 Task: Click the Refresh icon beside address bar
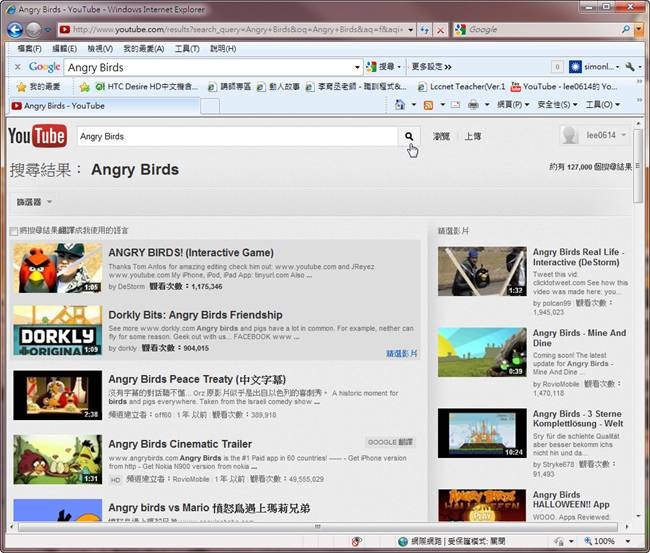(x=424, y=30)
